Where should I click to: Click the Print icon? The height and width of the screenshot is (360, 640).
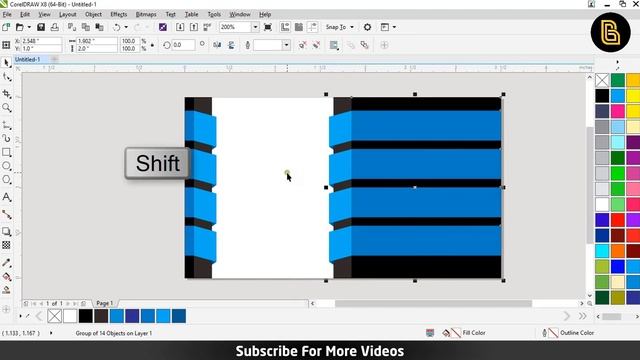(54, 27)
